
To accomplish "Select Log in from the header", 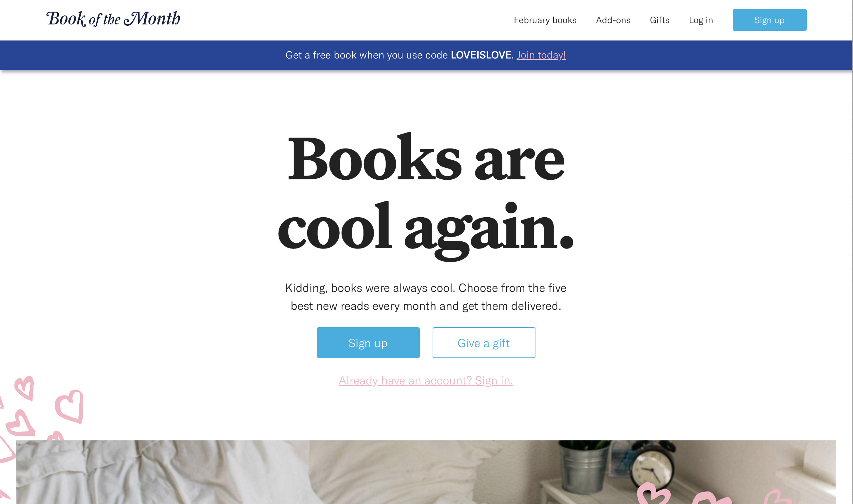I will point(701,20).
